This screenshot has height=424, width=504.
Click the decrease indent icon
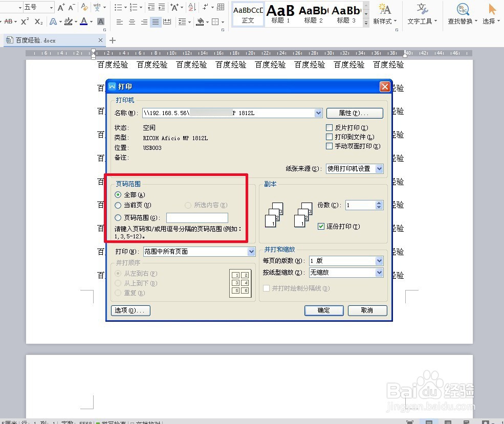tap(151, 7)
